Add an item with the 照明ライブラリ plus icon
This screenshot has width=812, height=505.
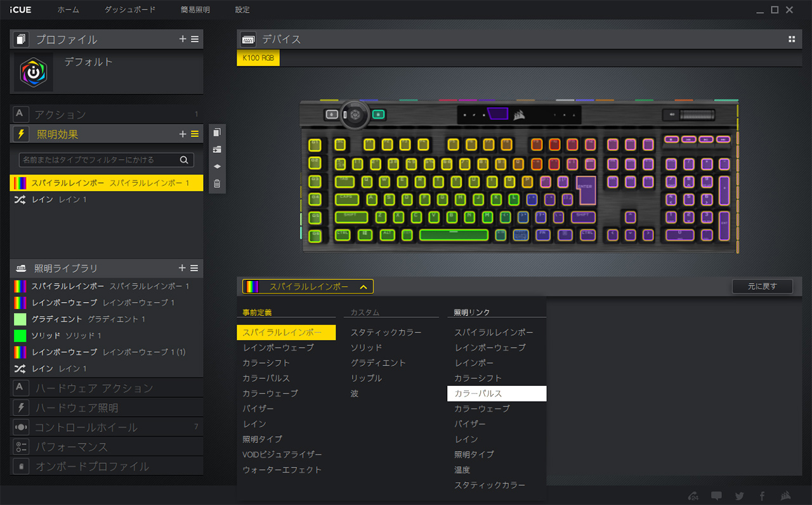click(x=183, y=268)
